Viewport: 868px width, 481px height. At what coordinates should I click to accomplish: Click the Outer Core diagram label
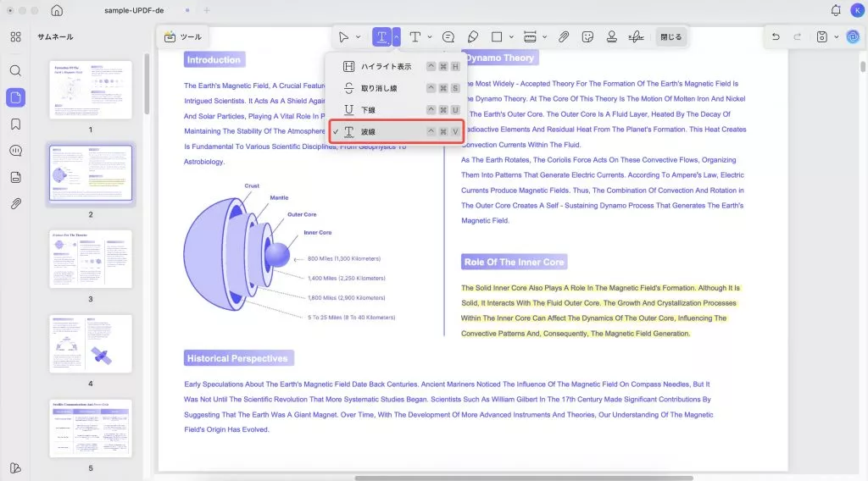[302, 214]
